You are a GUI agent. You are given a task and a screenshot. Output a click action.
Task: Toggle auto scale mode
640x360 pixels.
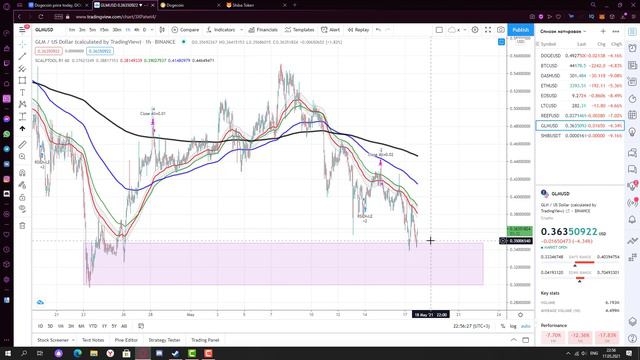pyautogui.click(x=526, y=326)
